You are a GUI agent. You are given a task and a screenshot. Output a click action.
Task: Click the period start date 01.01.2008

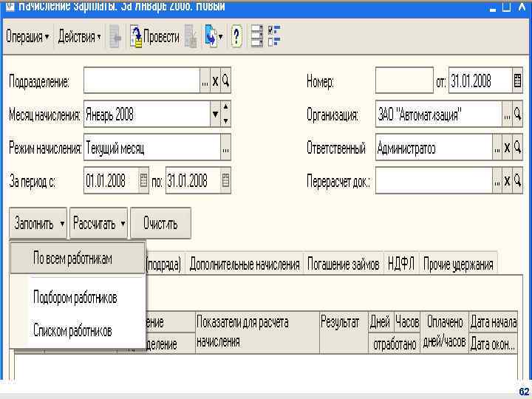click(112, 180)
